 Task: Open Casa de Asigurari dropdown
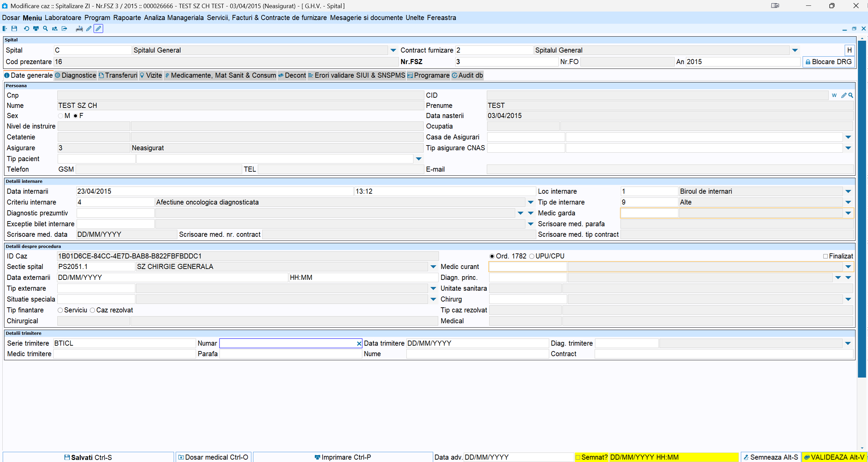pyautogui.click(x=848, y=137)
